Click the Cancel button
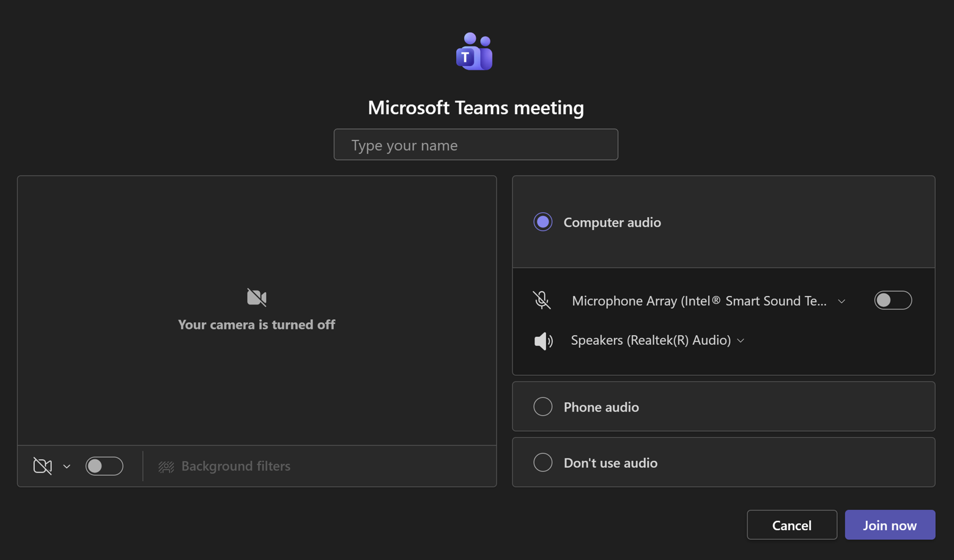The image size is (954, 560). tap(792, 525)
